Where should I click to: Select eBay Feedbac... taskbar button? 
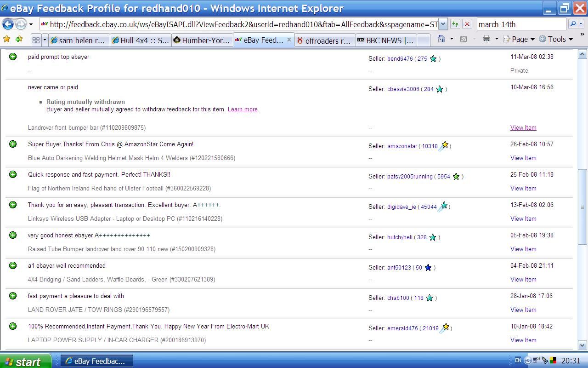pyautogui.click(x=97, y=361)
